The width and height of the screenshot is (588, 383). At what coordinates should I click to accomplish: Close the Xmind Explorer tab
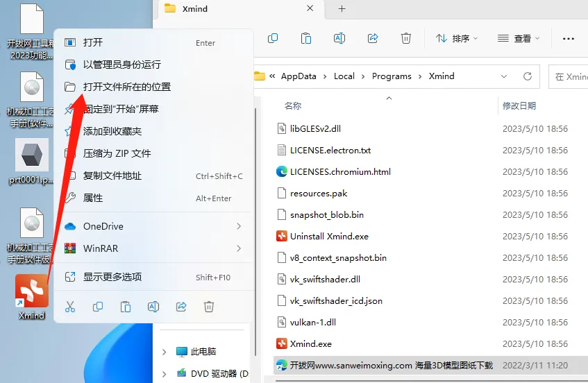310,8
